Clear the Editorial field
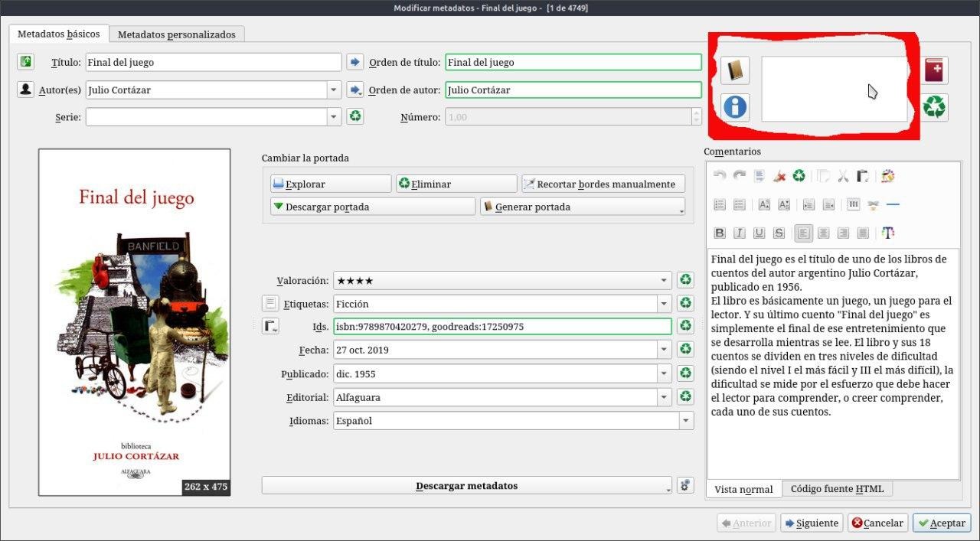 click(685, 397)
